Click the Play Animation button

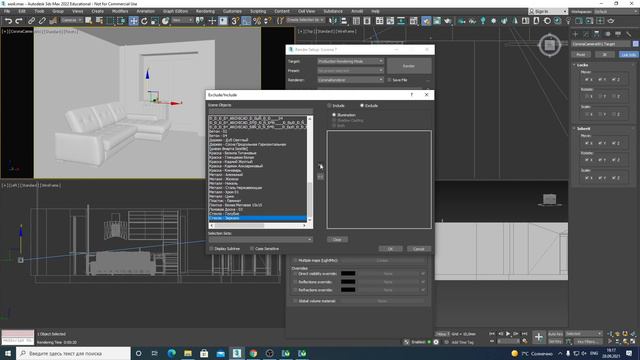click(508, 334)
